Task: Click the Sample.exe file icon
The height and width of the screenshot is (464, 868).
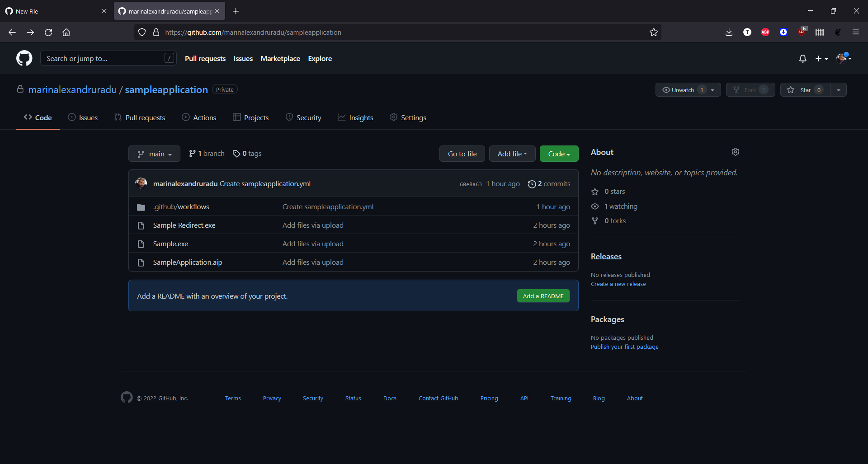Action: tap(141, 244)
